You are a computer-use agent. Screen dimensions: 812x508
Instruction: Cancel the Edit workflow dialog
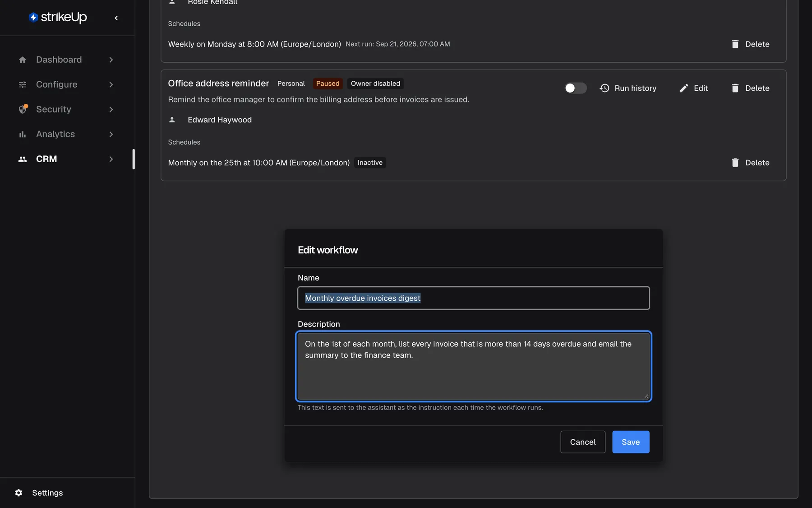point(583,442)
